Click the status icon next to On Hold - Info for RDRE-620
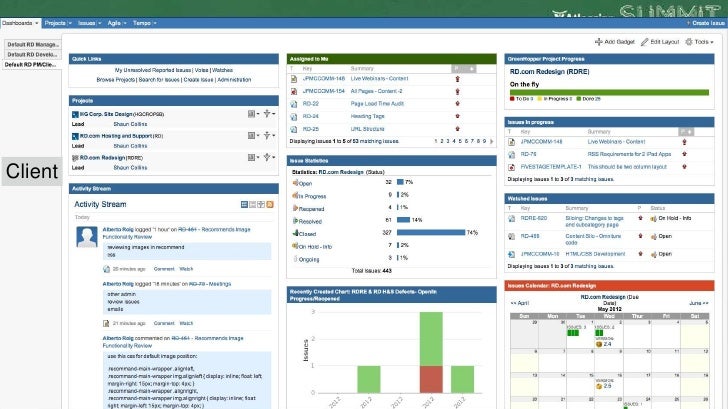This screenshot has height=409, width=728. tap(653, 219)
